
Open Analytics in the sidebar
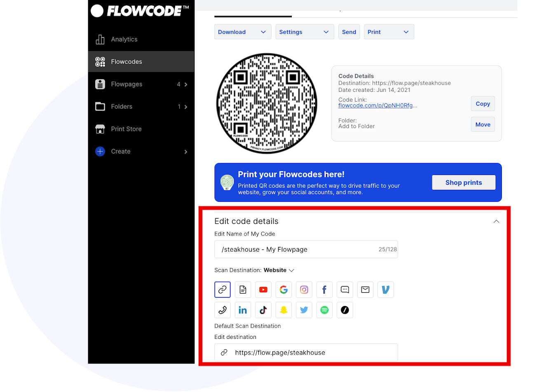[x=141, y=39]
